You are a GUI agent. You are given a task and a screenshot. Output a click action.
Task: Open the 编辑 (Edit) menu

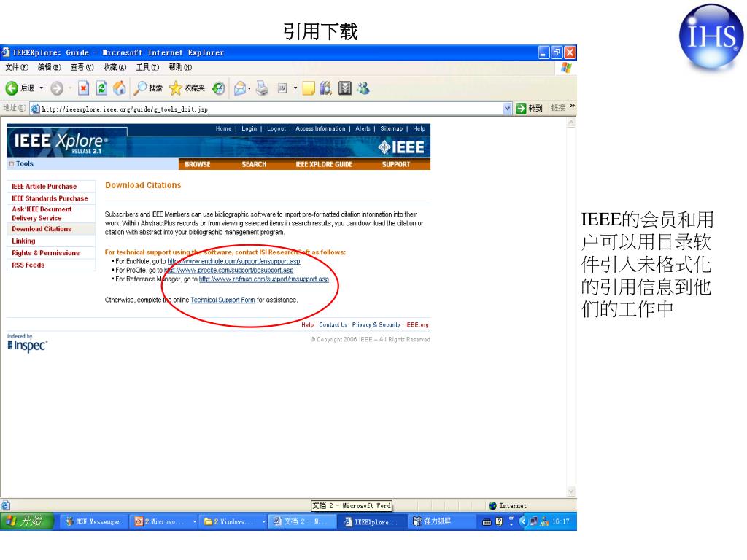[x=50, y=67]
